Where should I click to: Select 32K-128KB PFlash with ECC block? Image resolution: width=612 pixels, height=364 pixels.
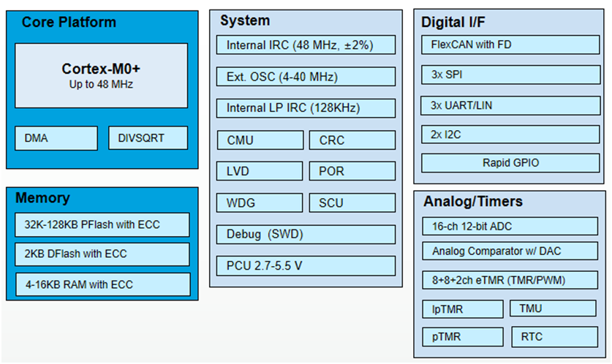[102, 224]
